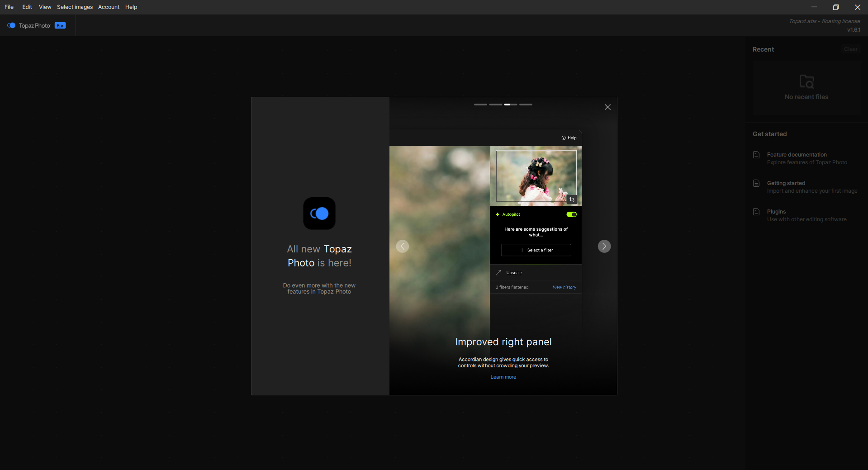Open the Account menu
The image size is (868, 470).
109,7
